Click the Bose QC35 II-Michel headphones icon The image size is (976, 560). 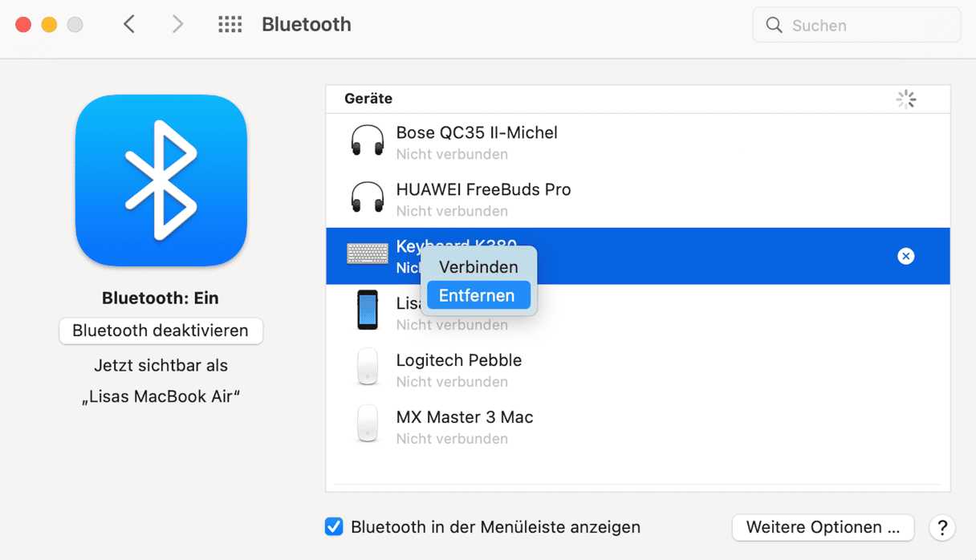tap(368, 141)
